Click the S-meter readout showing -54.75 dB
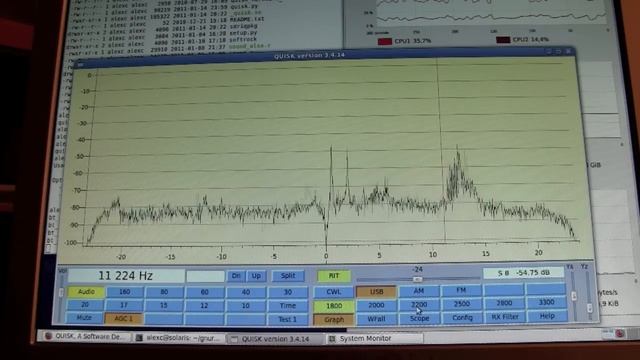Viewport: 640px width, 360px height. coord(524,273)
